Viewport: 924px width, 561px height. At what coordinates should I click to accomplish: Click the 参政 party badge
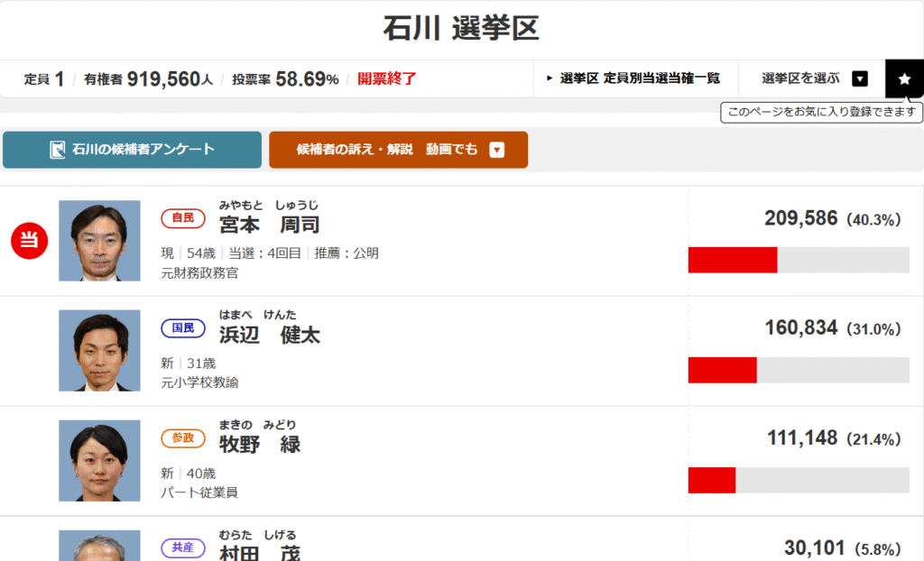pos(183,437)
